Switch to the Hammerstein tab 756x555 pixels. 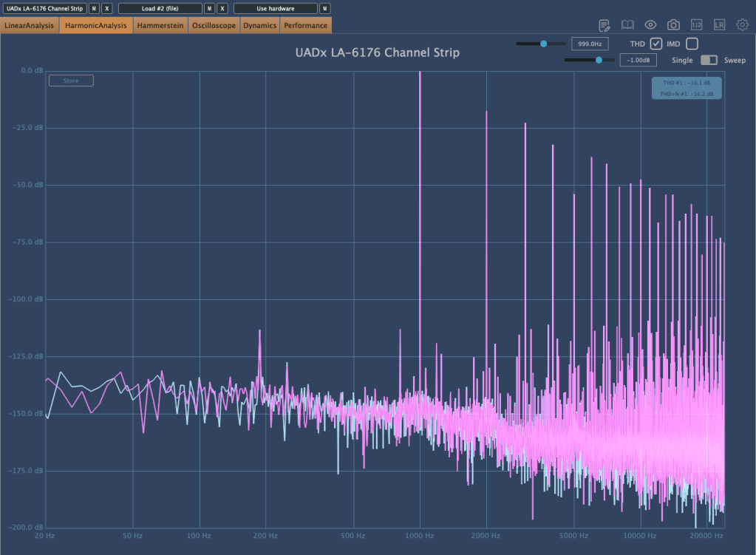[160, 26]
